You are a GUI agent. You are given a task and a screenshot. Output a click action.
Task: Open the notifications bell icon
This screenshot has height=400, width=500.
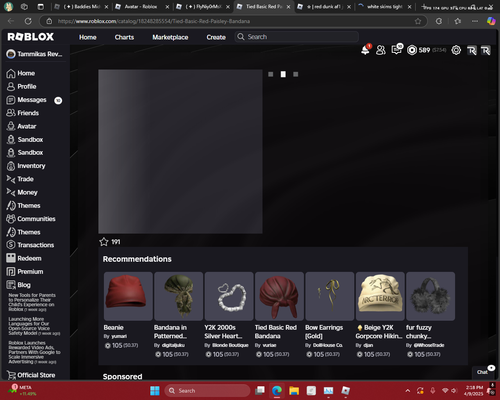(366, 50)
